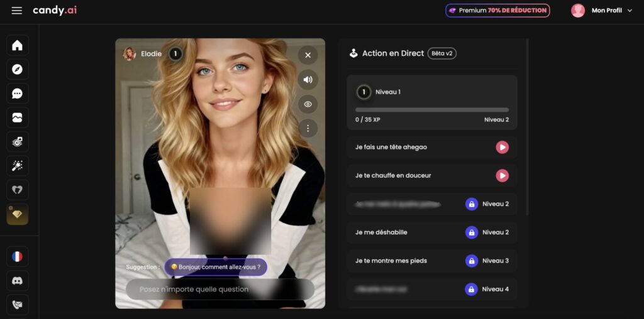Open the image gallery sidebar icon

pos(18,117)
